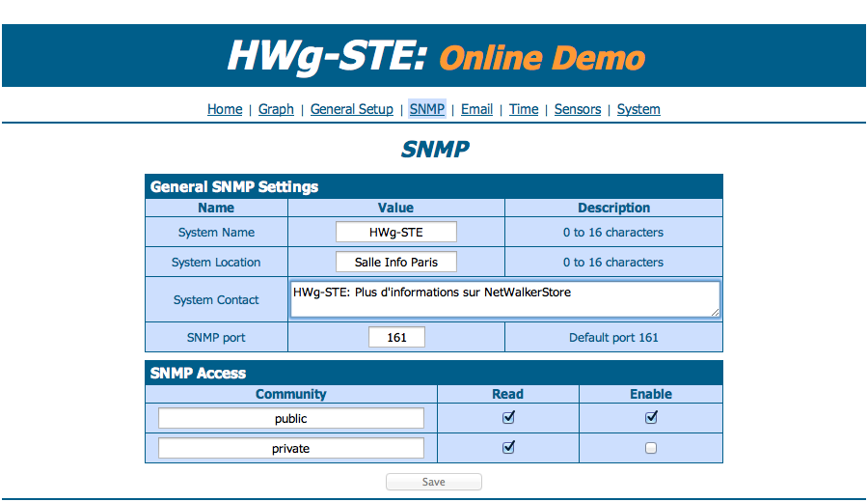The image size is (868, 502).
Task: Click the Value column header
Action: [x=395, y=208]
